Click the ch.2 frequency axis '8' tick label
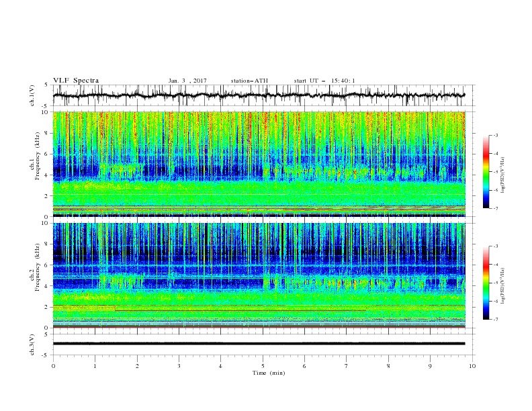Screen dimensions: 532x411 (47, 244)
